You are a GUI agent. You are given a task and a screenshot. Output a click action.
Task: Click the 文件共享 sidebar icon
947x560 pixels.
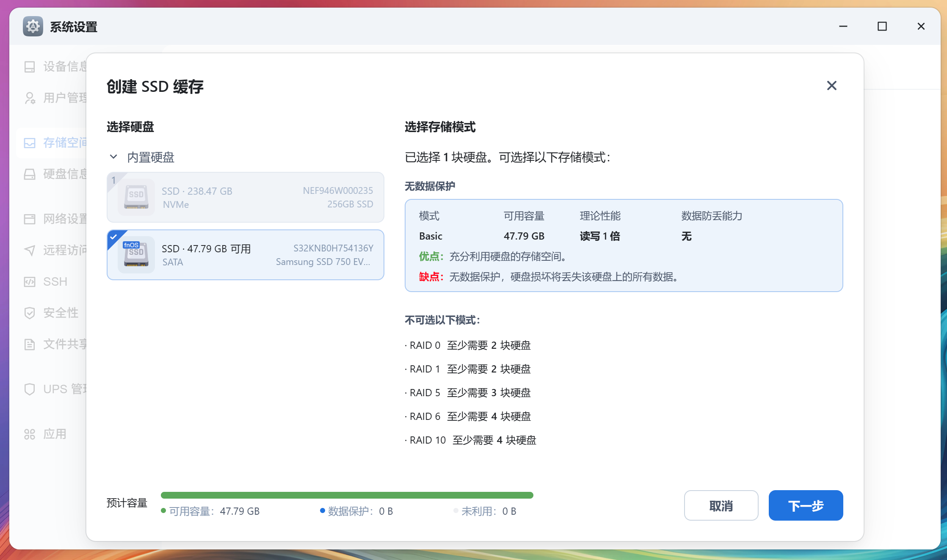click(x=30, y=344)
